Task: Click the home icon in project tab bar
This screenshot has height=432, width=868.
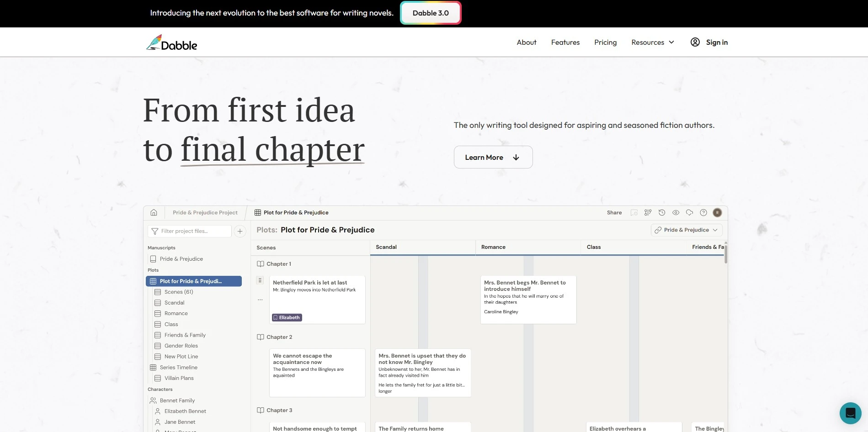Action: [154, 212]
